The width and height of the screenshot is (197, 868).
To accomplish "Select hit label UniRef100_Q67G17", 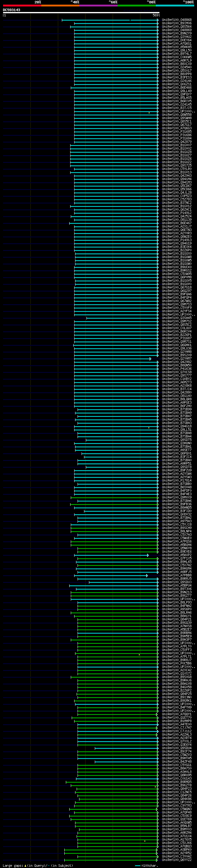I will (x=177, y=125).
